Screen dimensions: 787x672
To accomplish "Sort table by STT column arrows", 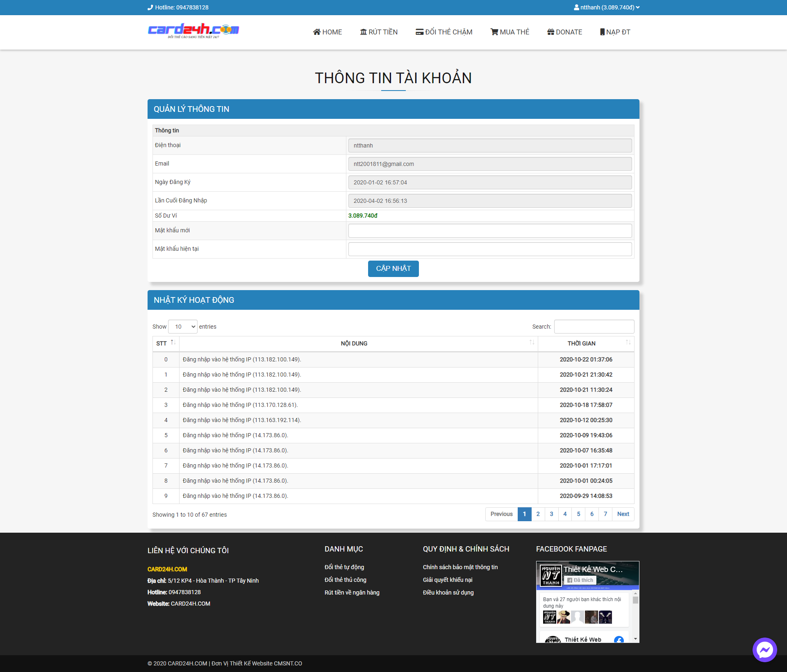I will pyautogui.click(x=173, y=343).
